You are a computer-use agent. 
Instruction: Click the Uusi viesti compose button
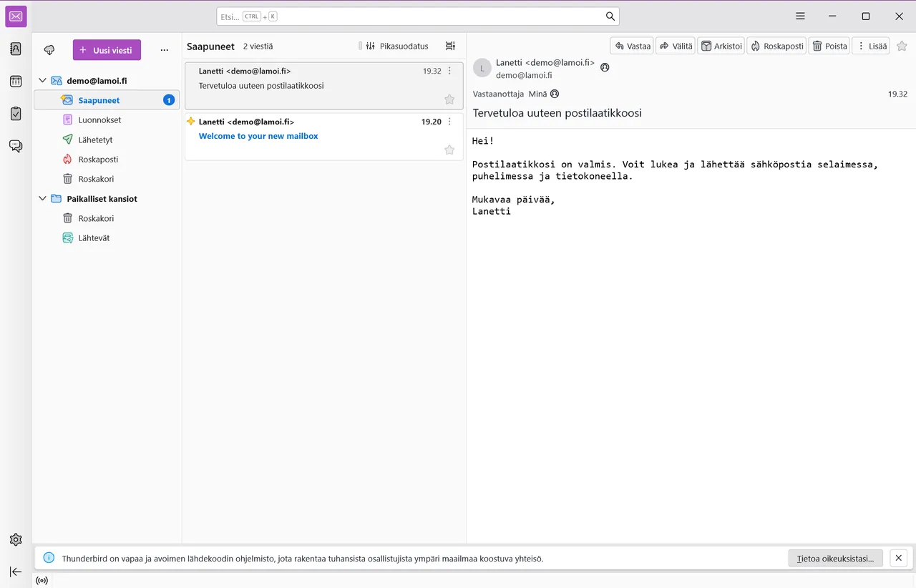point(107,50)
